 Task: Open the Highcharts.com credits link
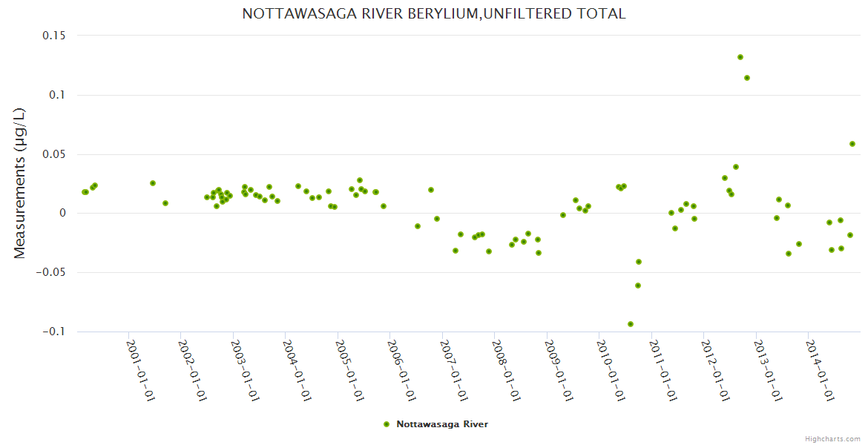click(x=832, y=438)
